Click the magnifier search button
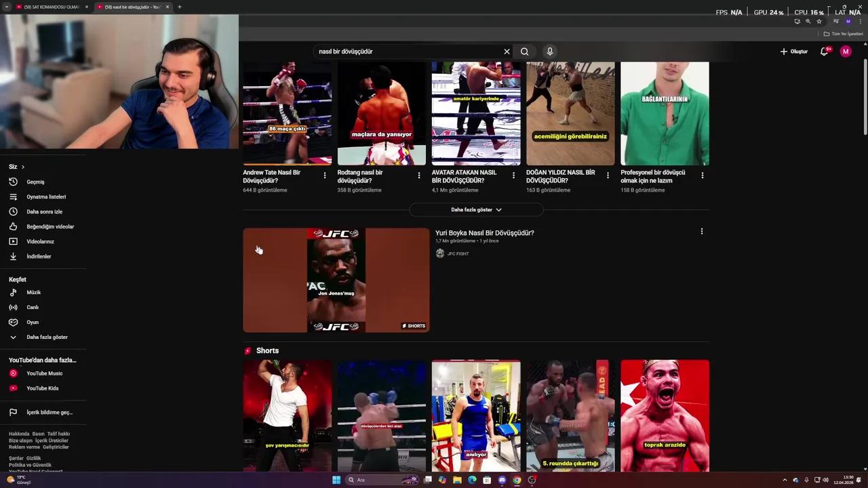Screen dimensions: 868x488 pyautogui.click(x=524, y=52)
